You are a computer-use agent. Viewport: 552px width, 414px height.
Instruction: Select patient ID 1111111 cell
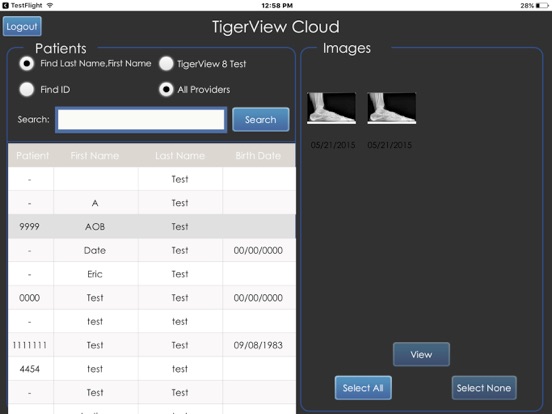coord(30,345)
